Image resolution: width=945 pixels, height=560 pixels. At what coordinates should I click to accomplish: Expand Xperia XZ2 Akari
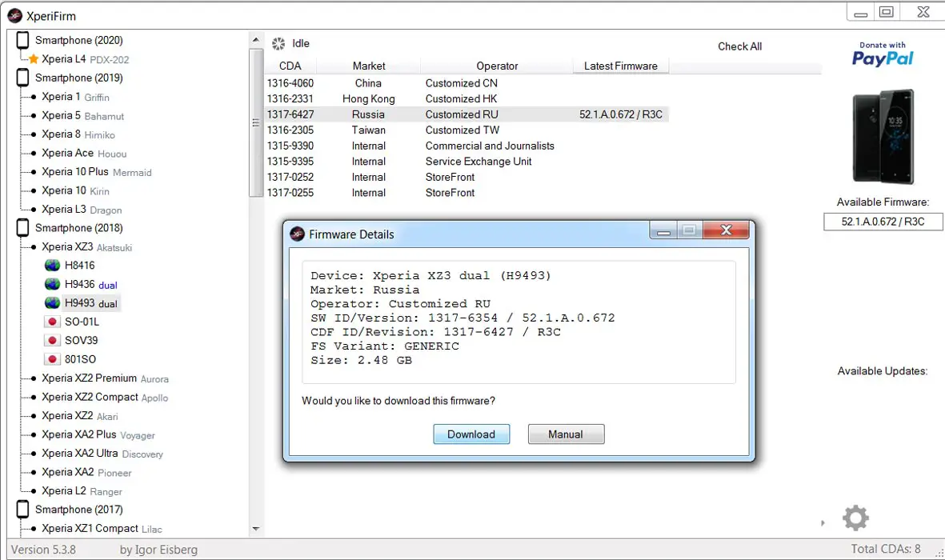pyautogui.click(x=33, y=415)
